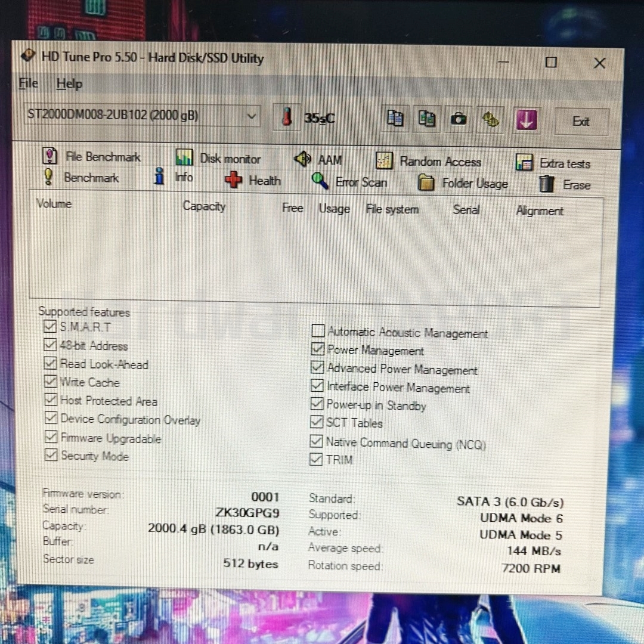Toggle the Security Mode checkbox
Image resolution: width=644 pixels, height=644 pixels.
coord(51,454)
